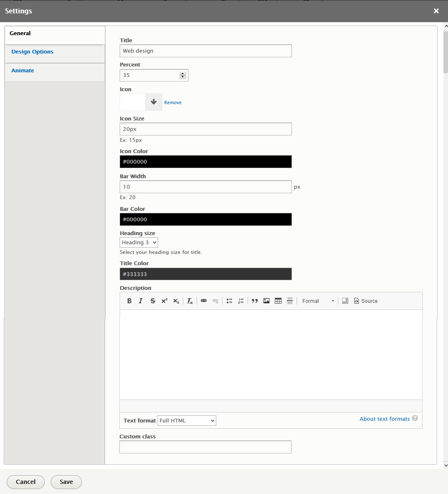Viewport: 448px width, 494px height.
Task: Click the Bar Color swatch field
Action: (205, 219)
